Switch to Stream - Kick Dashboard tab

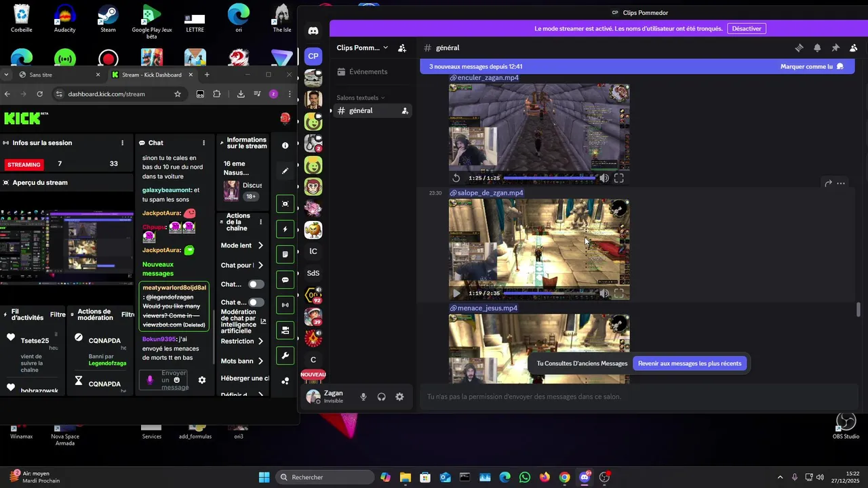152,75
